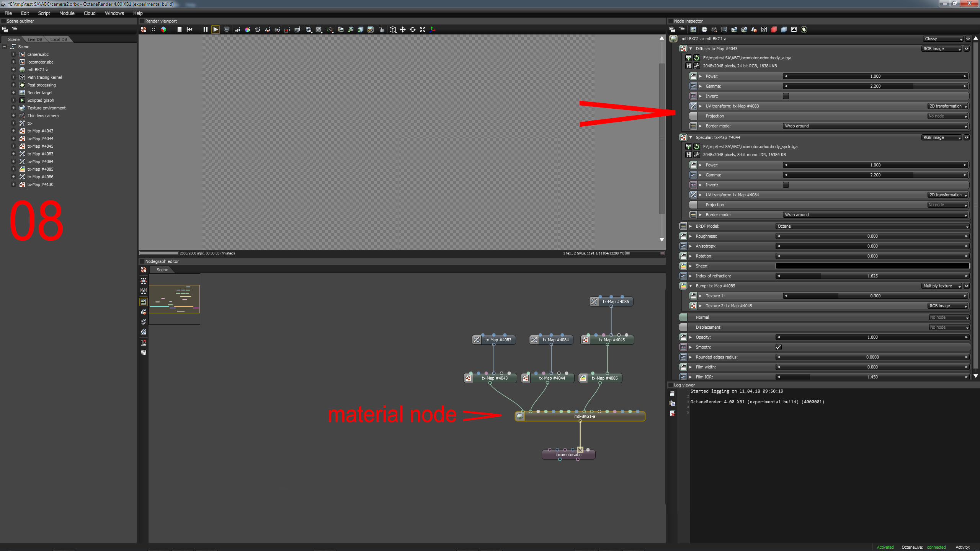Click the save log icon

(672, 393)
